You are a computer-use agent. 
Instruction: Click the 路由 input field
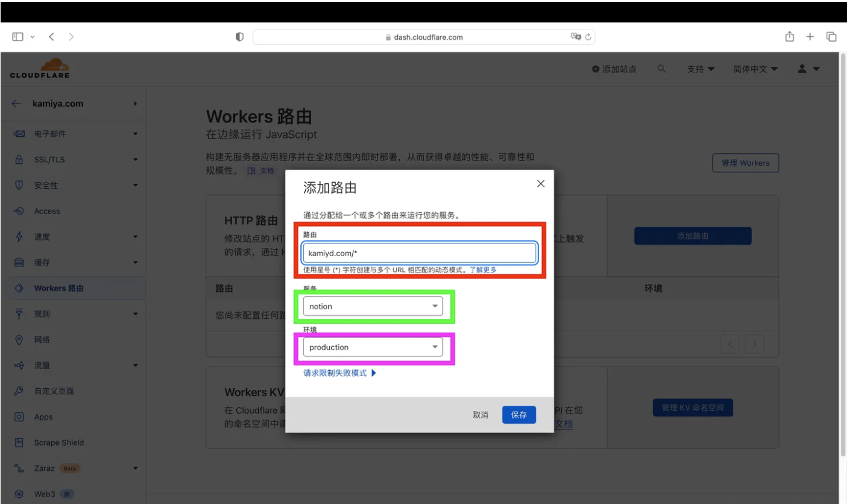[x=419, y=253]
